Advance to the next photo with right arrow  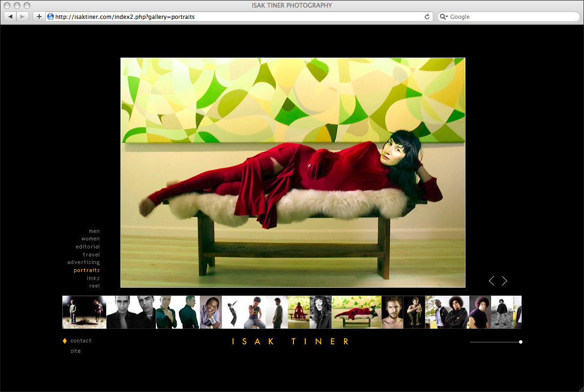pyautogui.click(x=505, y=281)
